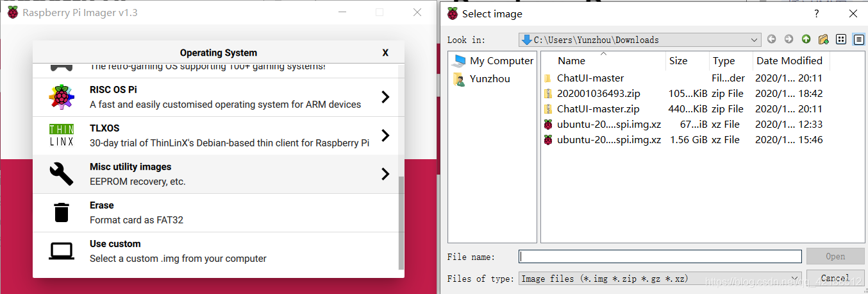Select the ChatUI-master folder name
The image size is (868, 294).
590,78
